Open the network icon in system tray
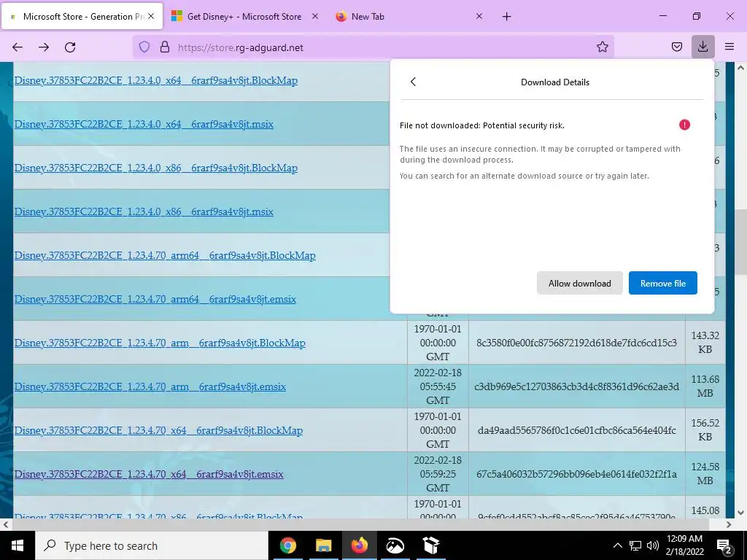This screenshot has height=560, width=747. tap(635, 545)
